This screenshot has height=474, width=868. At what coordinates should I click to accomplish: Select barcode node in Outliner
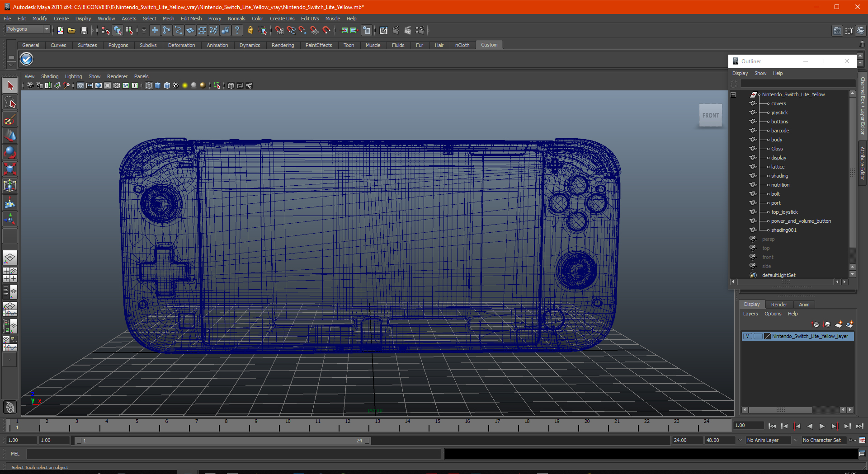coord(780,131)
